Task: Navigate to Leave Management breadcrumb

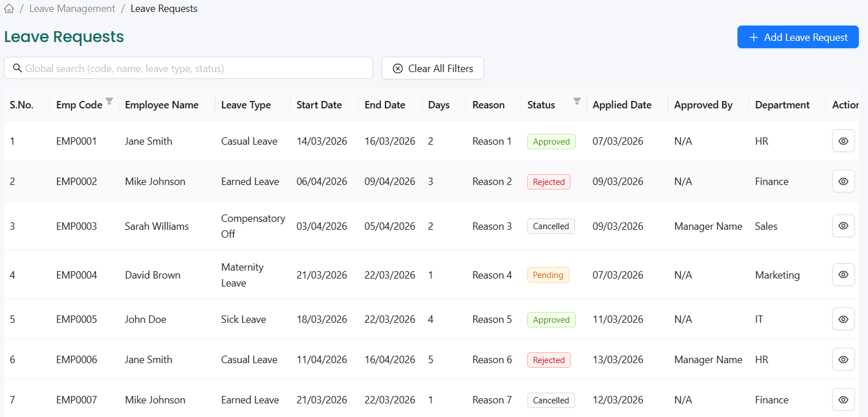Action: point(72,9)
